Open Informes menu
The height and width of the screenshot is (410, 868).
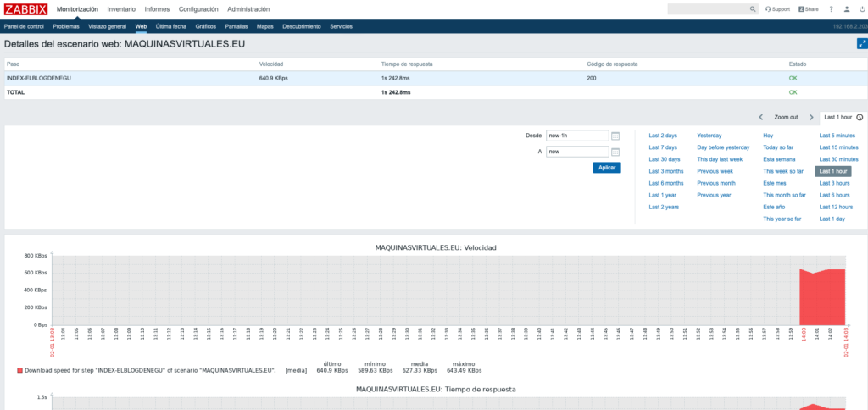pos(157,9)
